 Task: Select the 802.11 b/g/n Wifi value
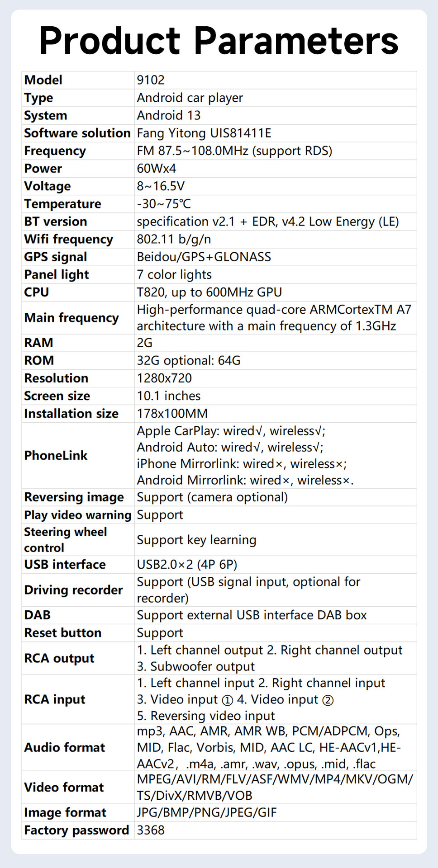tap(174, 239)
